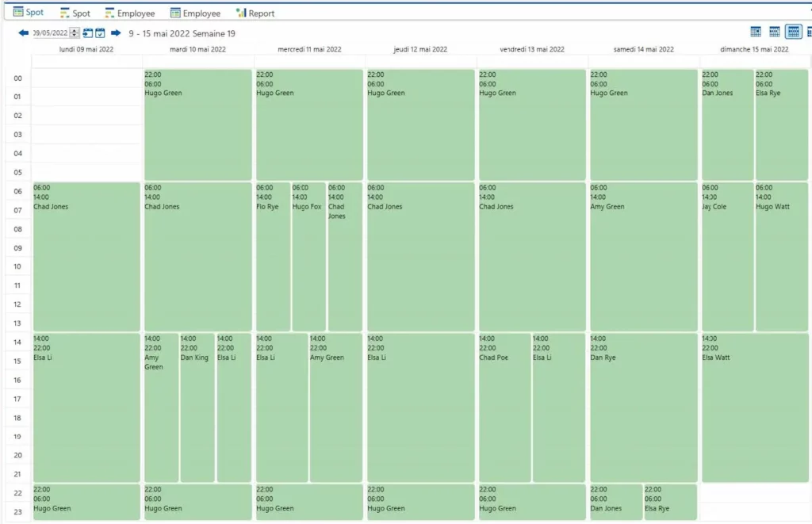
Task: Open the first Spot tab with table icon
Action: pyautogui.click(x=28, y=13)
